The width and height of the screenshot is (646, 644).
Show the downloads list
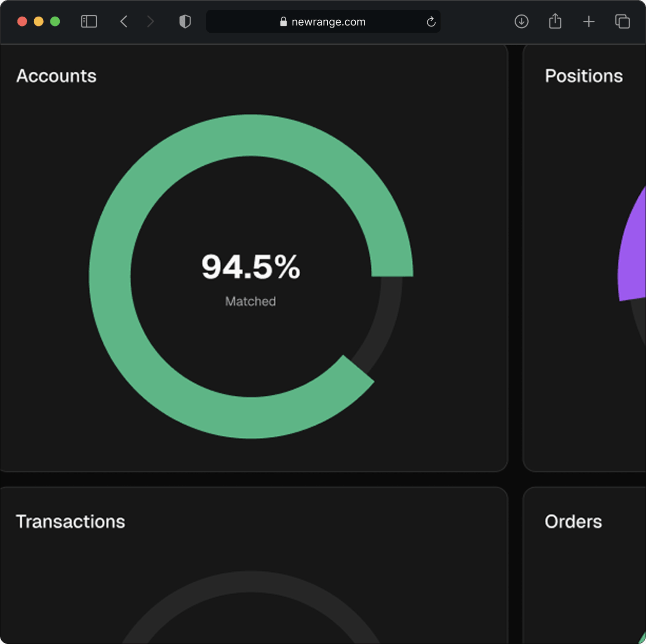click(x=521, y=21)
